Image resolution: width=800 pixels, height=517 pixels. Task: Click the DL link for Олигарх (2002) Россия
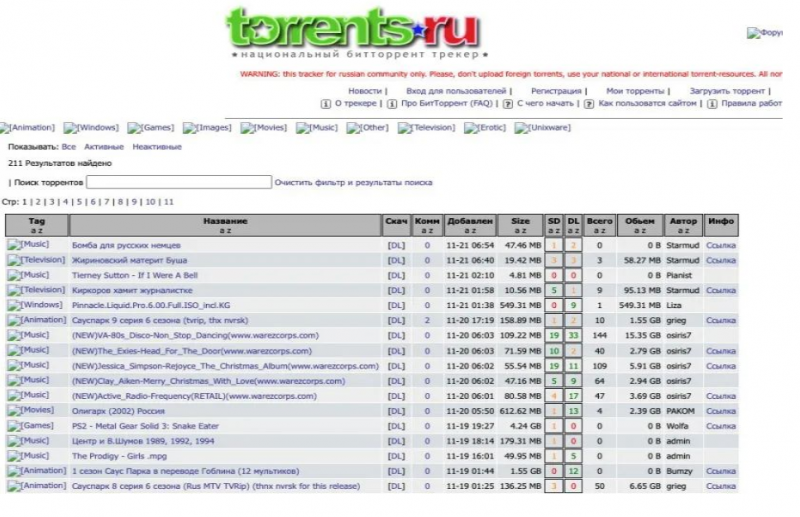[396, 410]
